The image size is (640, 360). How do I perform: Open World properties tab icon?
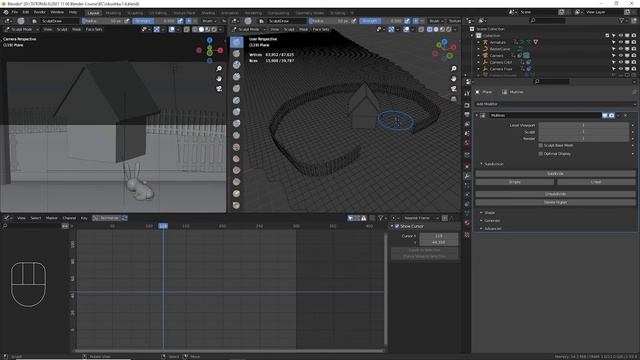(x=467, y=143)
